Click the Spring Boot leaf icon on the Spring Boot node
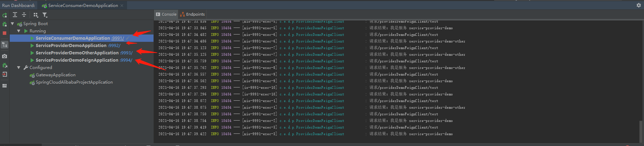Screen dimensions: 644x146 click(x=20, y=24)
